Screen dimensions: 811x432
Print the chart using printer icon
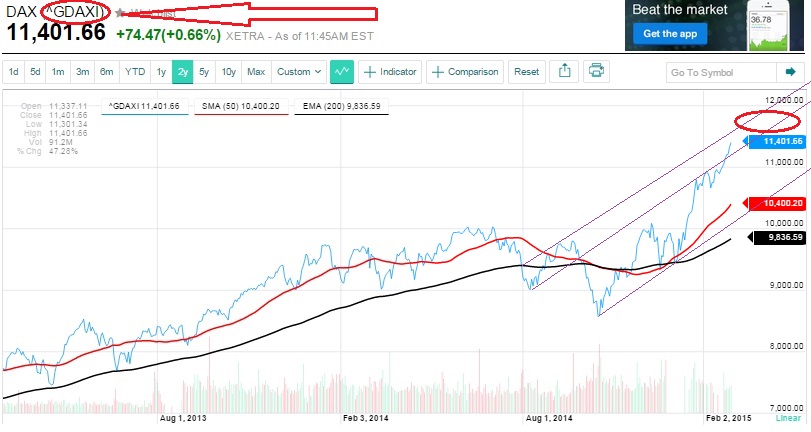[x=597, y=72]
